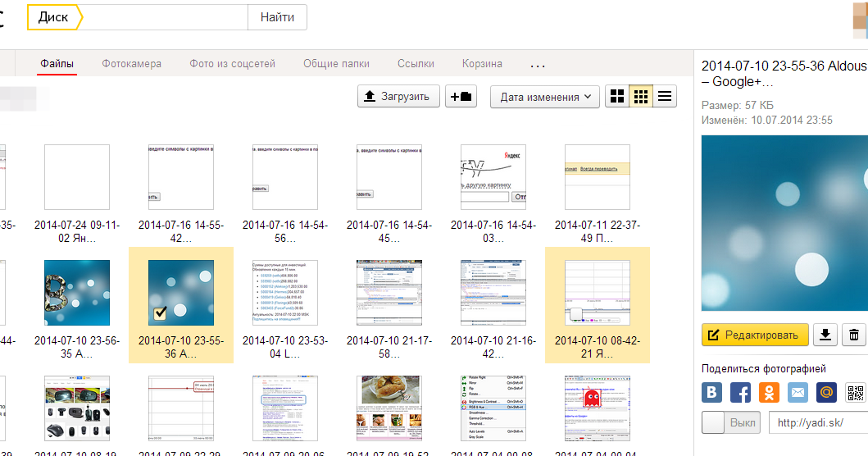The width and height of the screenshot is (868, 456).
Task: Click the search input field
Action: click(x=165, y=17)
